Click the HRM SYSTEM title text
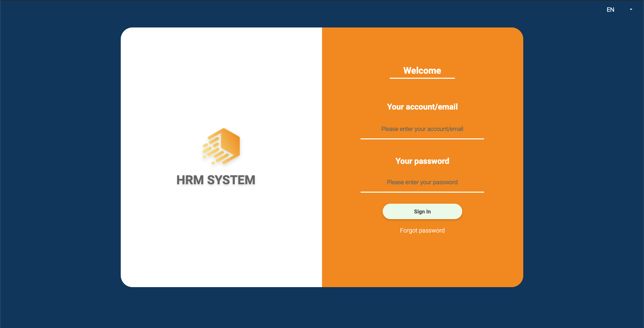 (x=216, y=180)
